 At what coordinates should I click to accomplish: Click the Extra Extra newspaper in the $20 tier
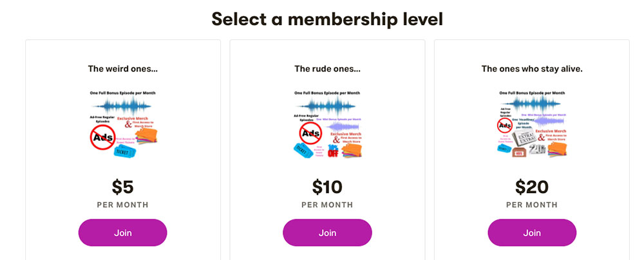pos(524,137)
